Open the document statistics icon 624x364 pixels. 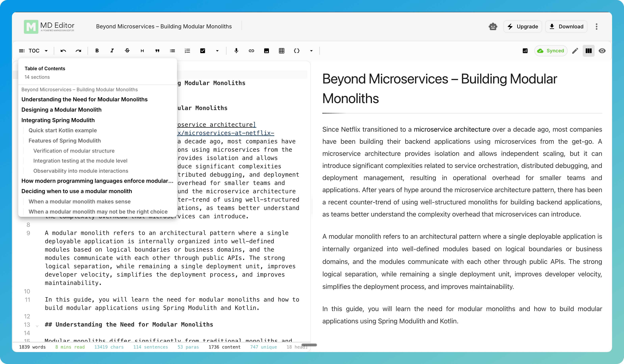coord(525,51)
